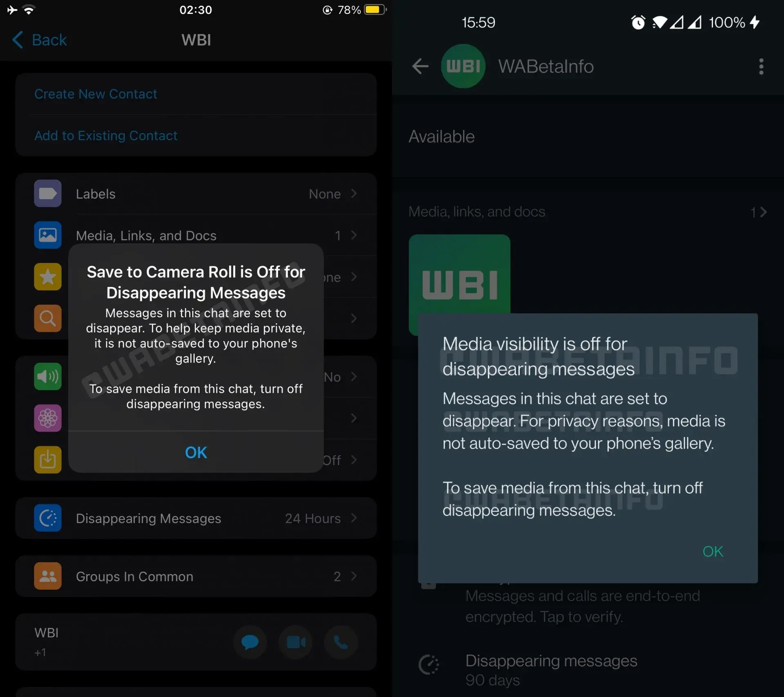Screen dimensions: 784x697
Task: Toggle disappearing messages setting on iOS
Action: pos(196,518)
